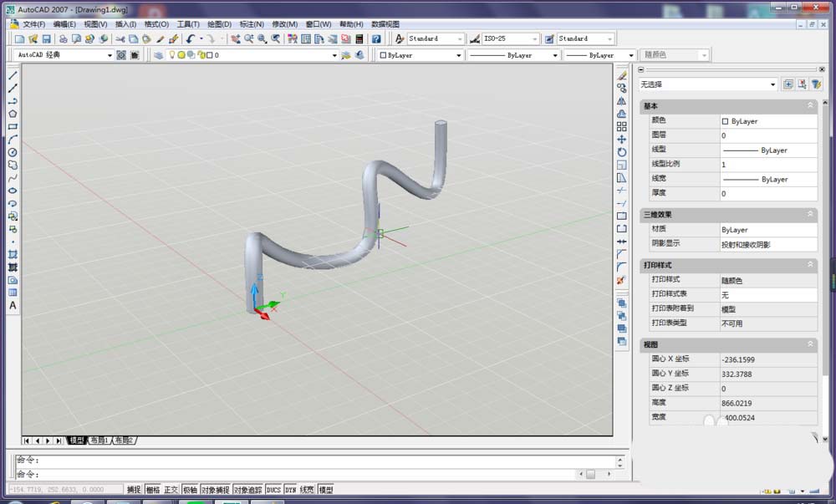Click the Undo arrow icon
The image size is (836, 504).
click(191, 39)
